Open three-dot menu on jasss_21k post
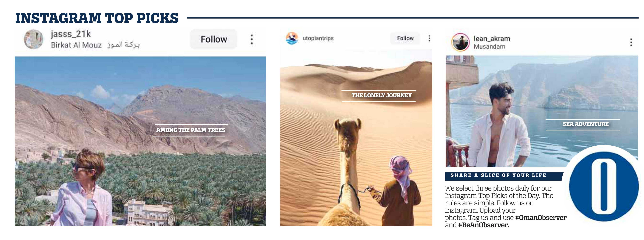 coord(252,39)
